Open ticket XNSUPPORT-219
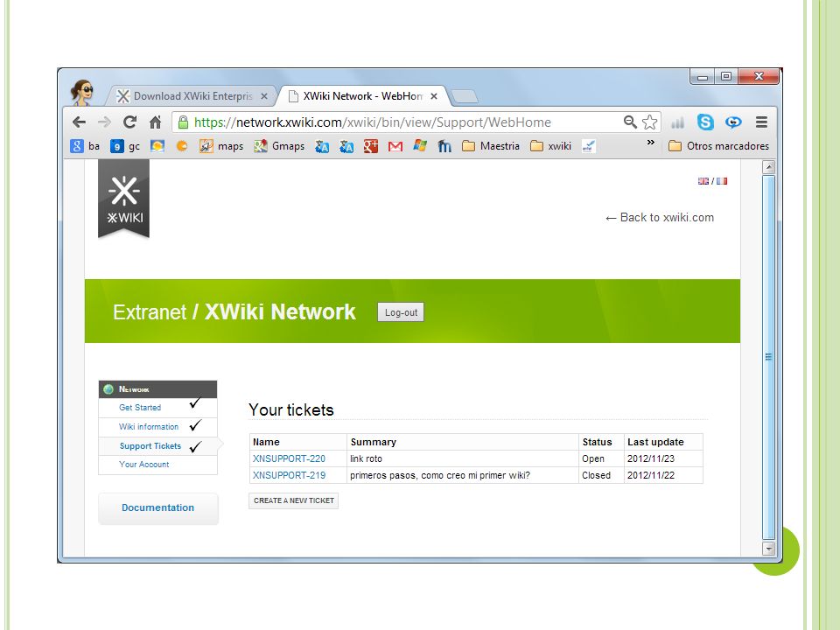 289,475
